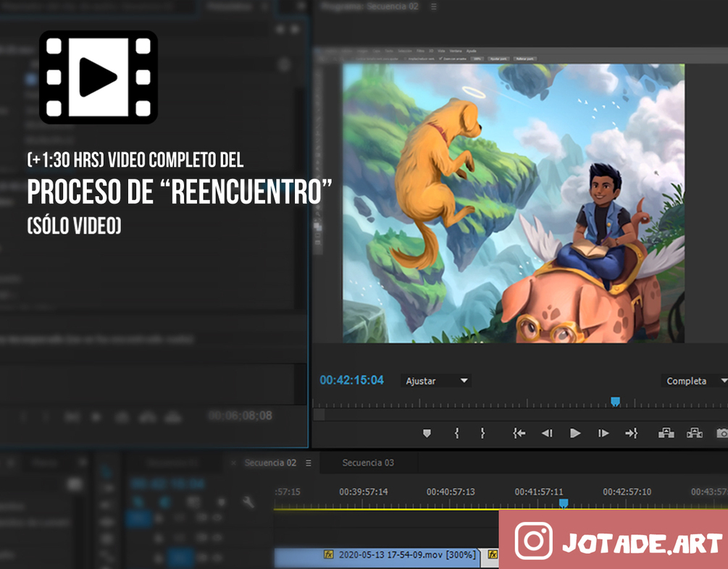Screen dimensions: 728x569
Task: Click the source monitor 00:06:08:08 timecode
Action: click(x=240, y=416)
